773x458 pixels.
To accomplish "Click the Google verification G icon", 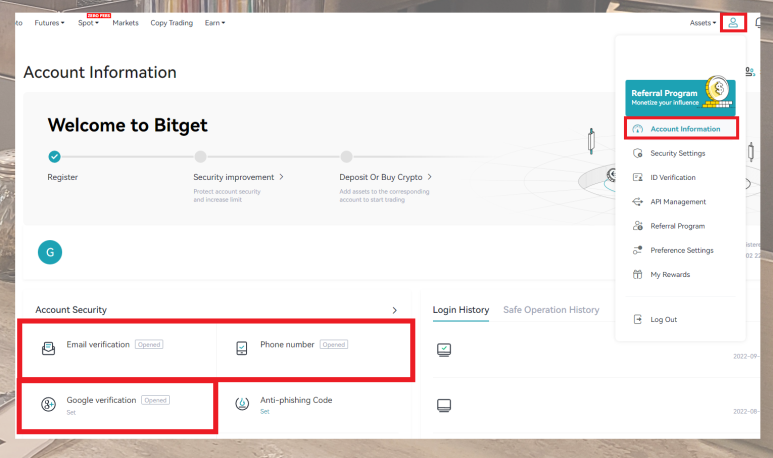I will (48, 404).
